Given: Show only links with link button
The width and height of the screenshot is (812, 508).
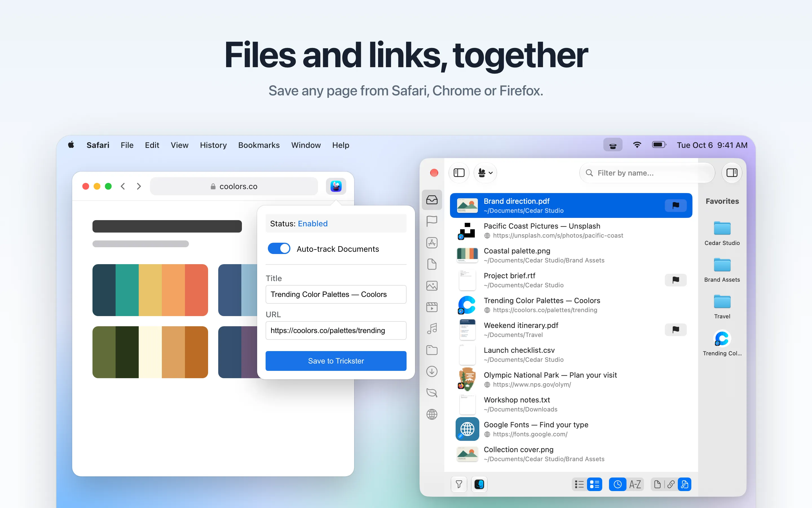Looking at the screenshot, I should (x=671, y=484).
